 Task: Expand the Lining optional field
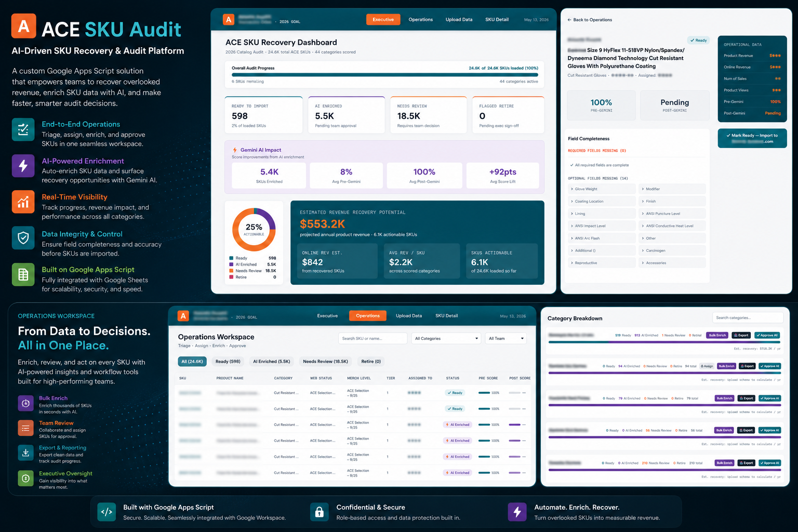(x=602, y=214)
